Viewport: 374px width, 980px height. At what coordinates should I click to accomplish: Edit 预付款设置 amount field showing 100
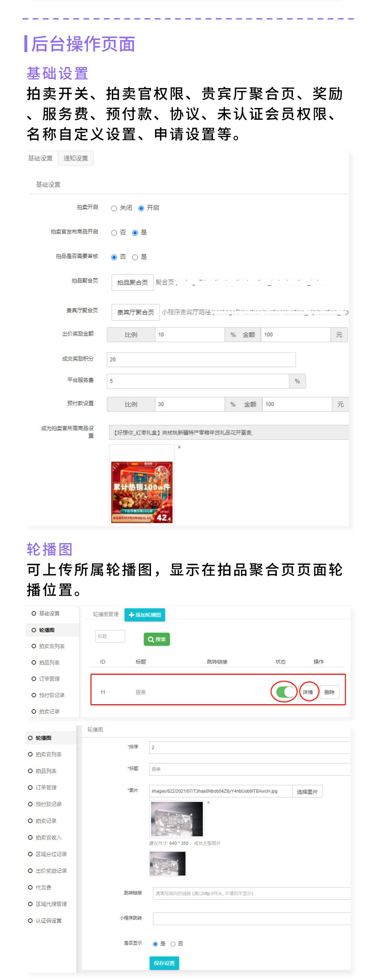point(297,404)
